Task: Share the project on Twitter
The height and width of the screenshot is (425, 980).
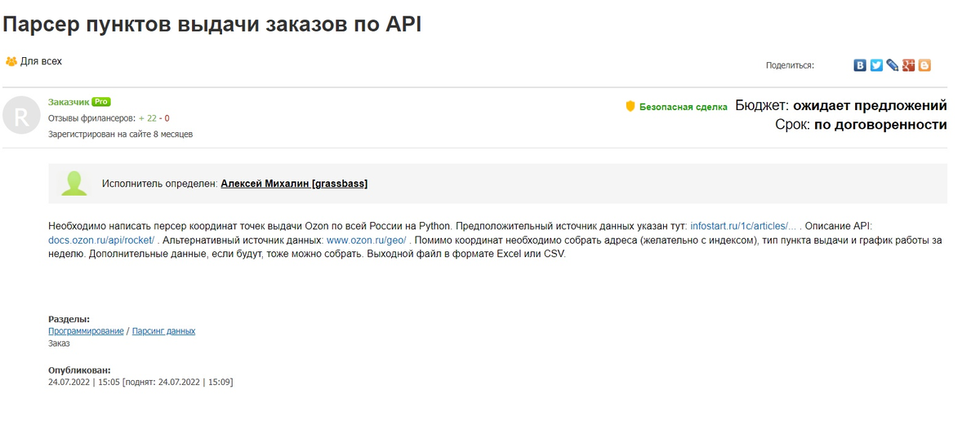Action: point(876,65)
